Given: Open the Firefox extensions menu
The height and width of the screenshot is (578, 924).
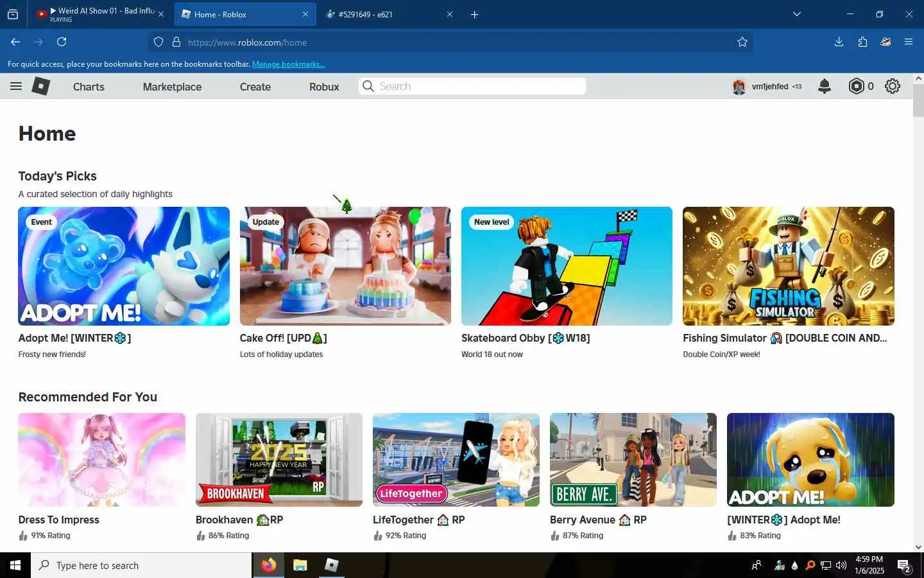Looking at the screenshot, I should pyautogui.click(x=862, y=42).
